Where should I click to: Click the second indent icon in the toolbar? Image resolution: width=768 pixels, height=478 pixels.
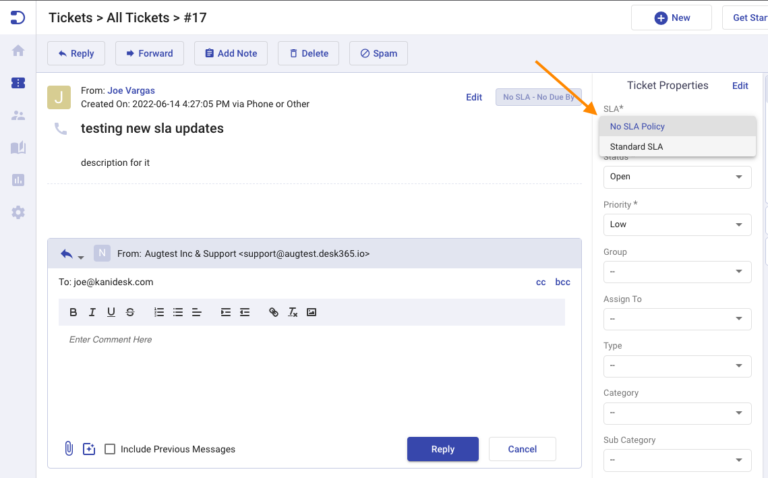click(x=245, y=312)
